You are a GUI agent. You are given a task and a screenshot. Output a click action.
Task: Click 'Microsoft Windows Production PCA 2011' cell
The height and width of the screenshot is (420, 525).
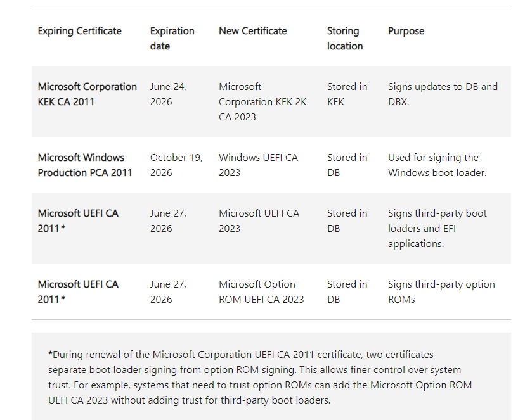(x=85, y=165)
